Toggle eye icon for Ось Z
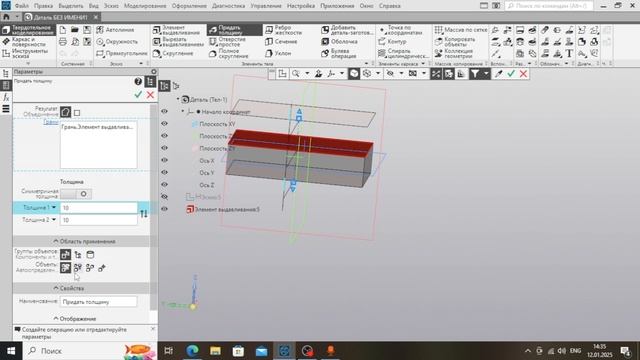Viewport: 640px width, 360px height. [164, 184]
